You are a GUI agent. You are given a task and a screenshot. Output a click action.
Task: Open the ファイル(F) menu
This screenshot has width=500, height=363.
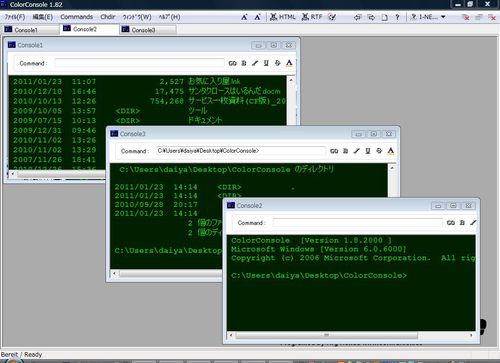coord(15,17)
